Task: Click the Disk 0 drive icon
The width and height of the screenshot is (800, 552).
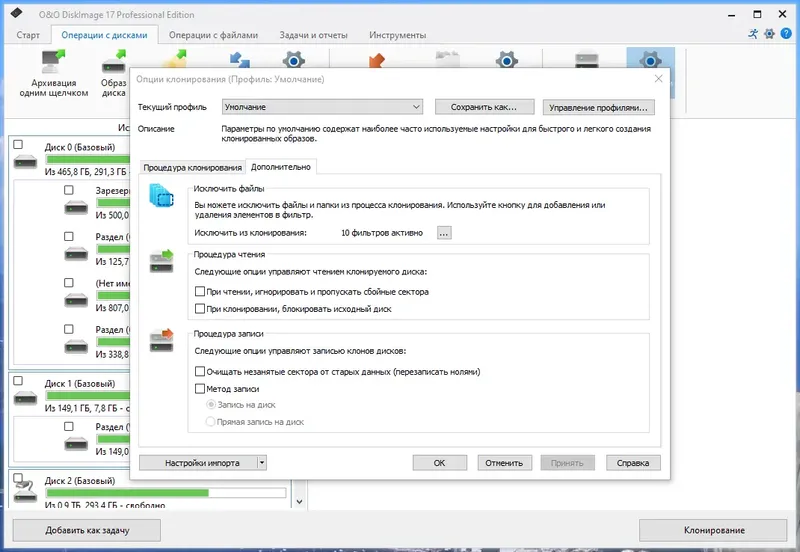Action: [x=26, y=162]
